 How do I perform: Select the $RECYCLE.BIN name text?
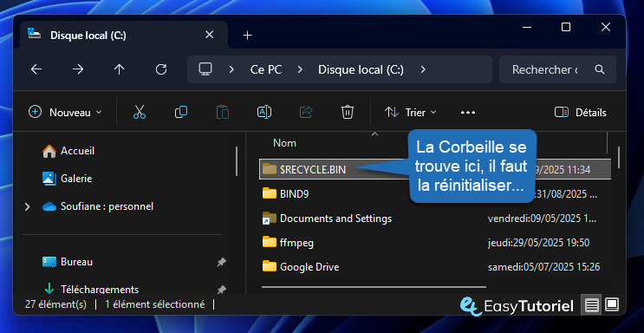click(x=313, y=169)
